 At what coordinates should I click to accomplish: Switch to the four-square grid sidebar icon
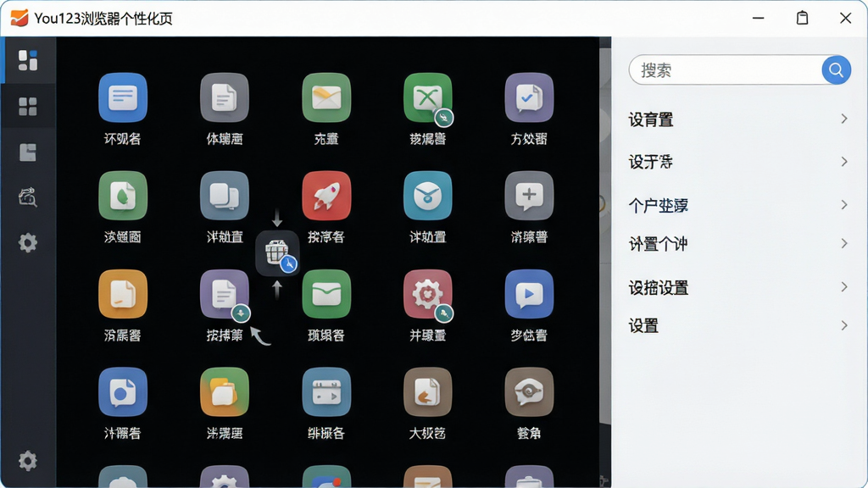pyautogui.click(x=28, y=106)
